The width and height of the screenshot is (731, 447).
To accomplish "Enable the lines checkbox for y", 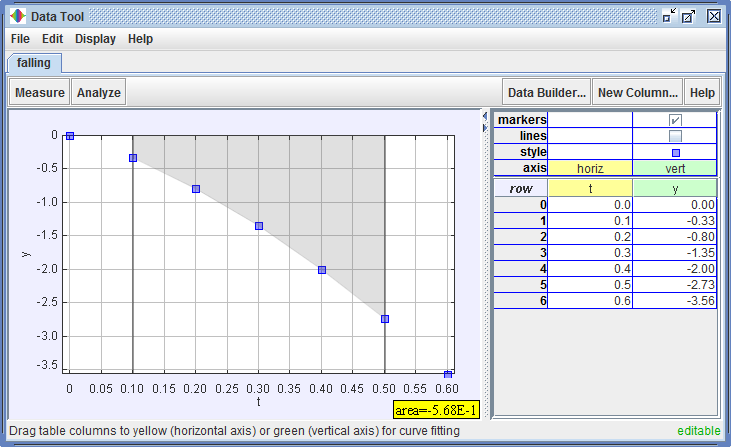I will click(x=675, y=136).
